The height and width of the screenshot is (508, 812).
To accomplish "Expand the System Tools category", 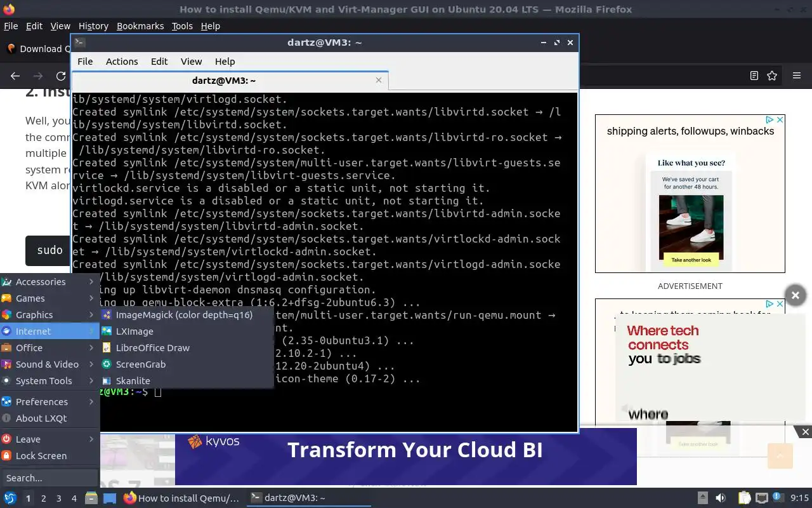I will click(50, 380).
